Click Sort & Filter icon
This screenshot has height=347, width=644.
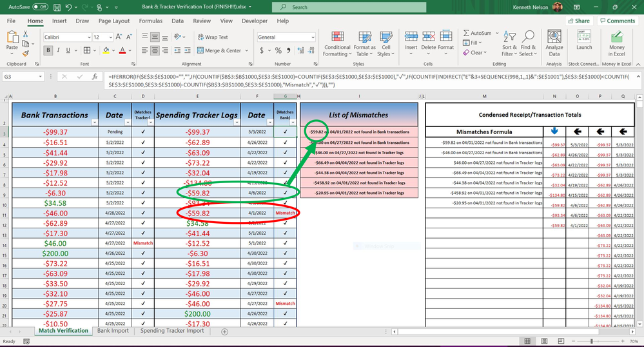pyautogui.click(x=509, y=37)
